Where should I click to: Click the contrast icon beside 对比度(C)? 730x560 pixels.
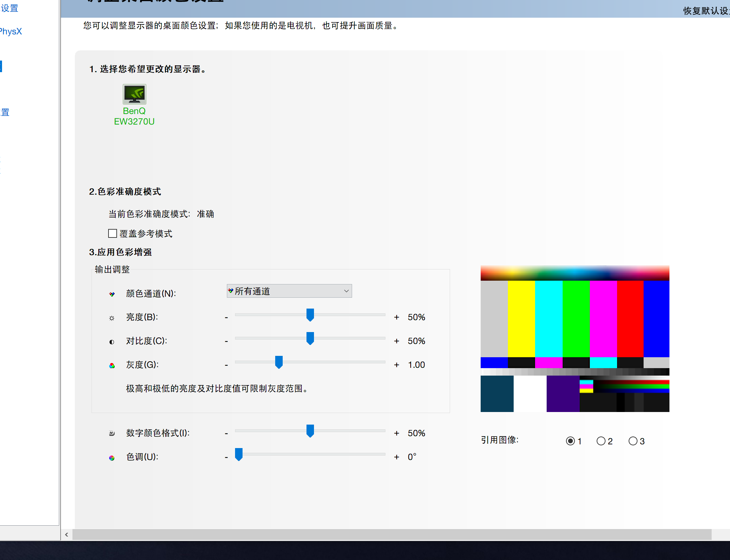[x=112, y=342]
